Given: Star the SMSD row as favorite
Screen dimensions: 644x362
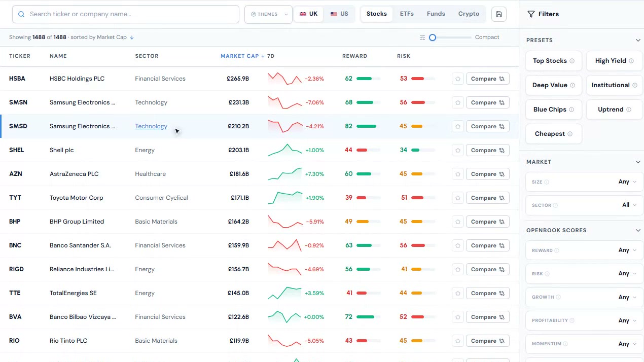Looking at the screenshot, I should (x=458, y=126).
